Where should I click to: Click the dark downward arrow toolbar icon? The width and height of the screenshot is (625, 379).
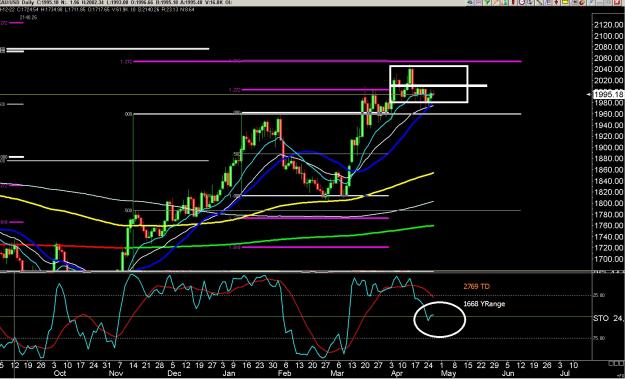(556, 2)
